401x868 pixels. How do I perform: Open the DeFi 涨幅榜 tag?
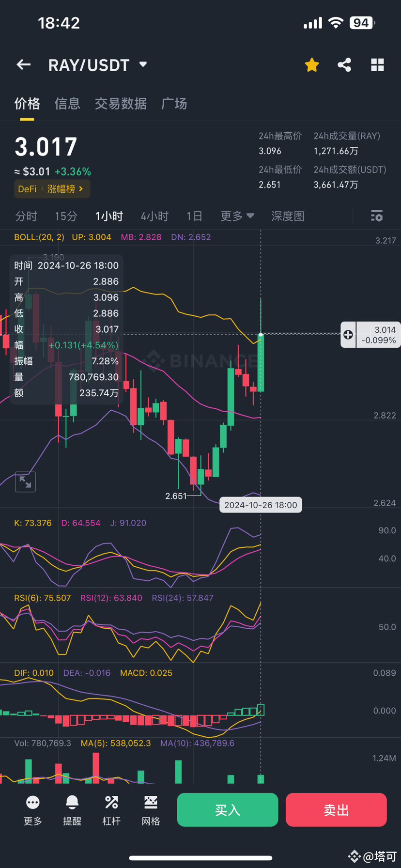(x=52, y=189)
